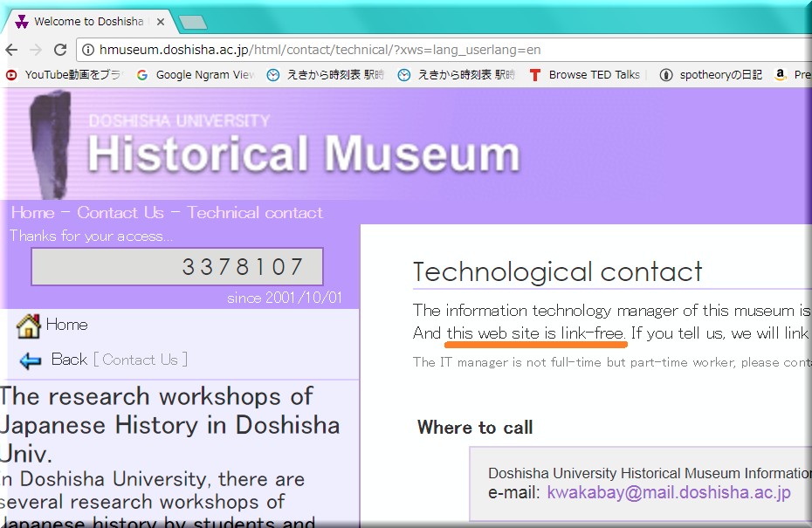Go to Home in the breadcrumb
The width and height of the screenshot is (812, 528).
32,213
